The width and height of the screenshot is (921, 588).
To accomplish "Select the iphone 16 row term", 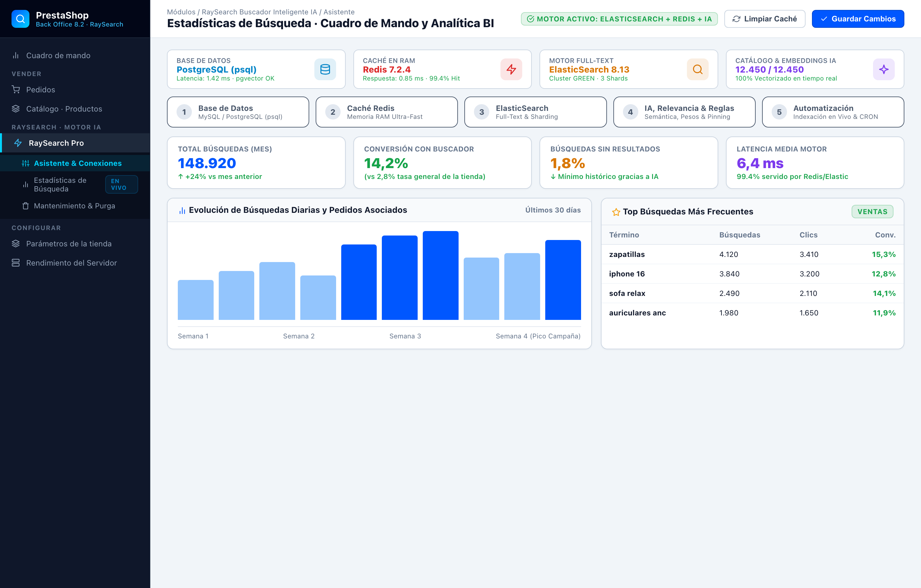I will pyautogui.click(x=626, y=274).
